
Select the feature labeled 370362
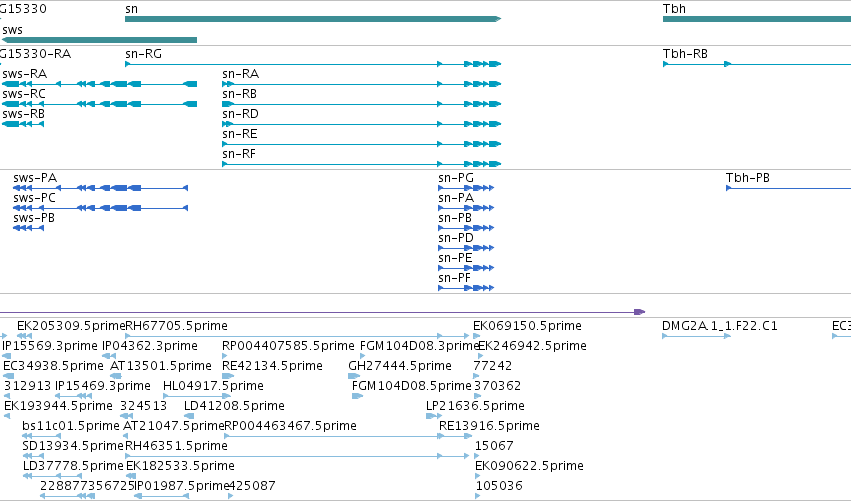(498, 386)
